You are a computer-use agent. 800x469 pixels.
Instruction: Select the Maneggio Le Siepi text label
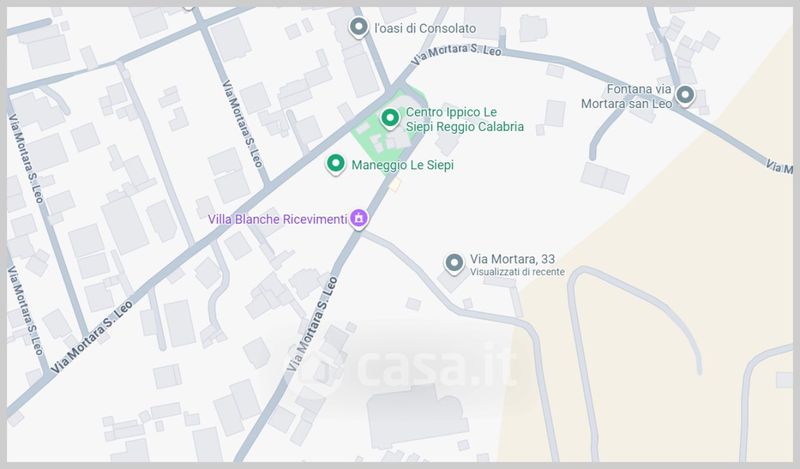403,165
